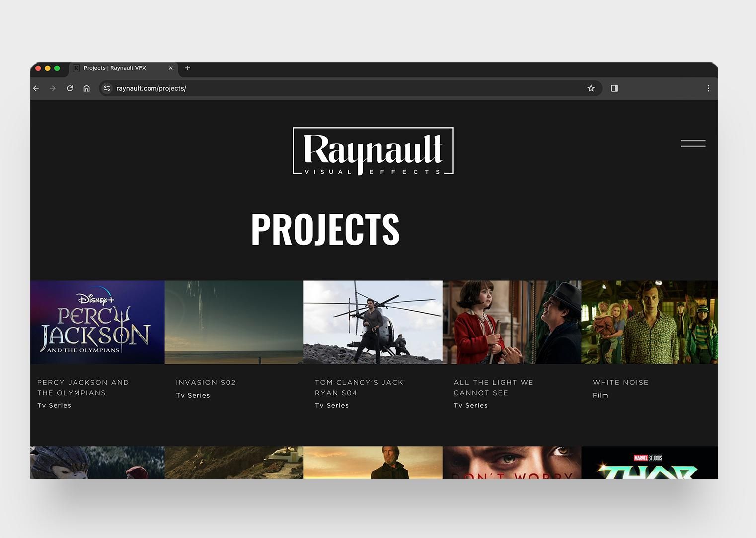
Task: Open the White Noise thumbnail
Action: coord(650,322)
